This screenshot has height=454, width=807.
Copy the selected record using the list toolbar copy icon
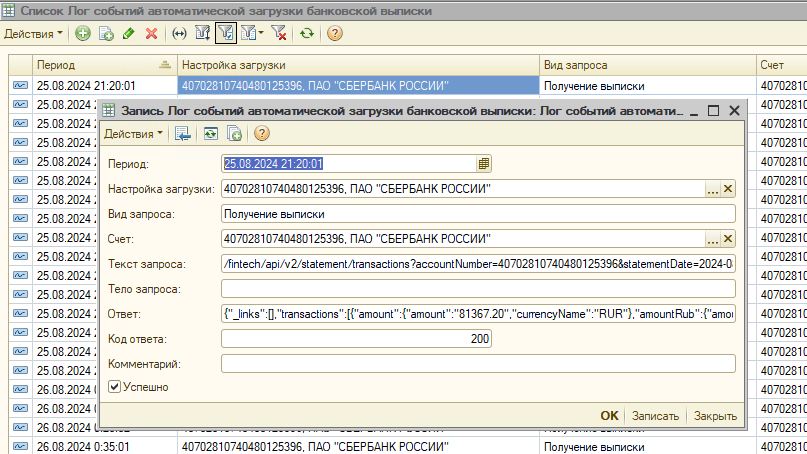[106, 33]
